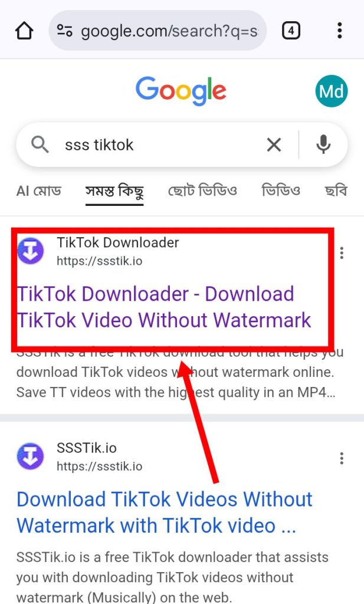
Task: Switch to the ছোট ভিডিও tab
Action: pos(202,191)
